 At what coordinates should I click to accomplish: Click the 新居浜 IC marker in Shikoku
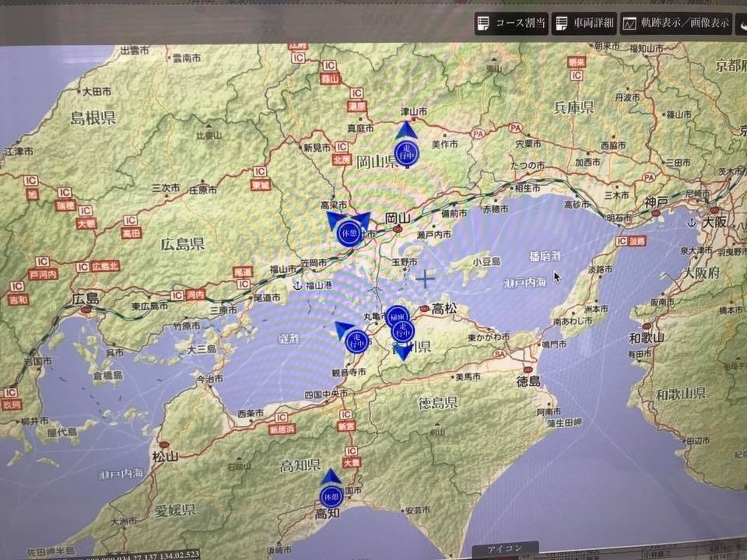(282, 429)
